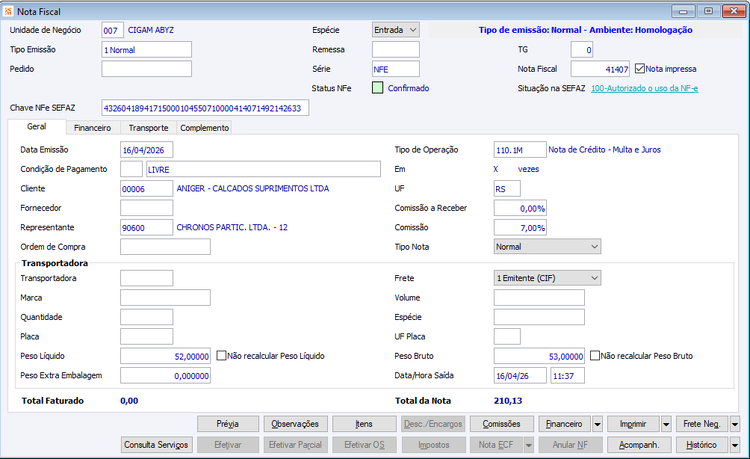Click the Data Emissão field
Image resolution: width=750 pixels, height=459 pixels.
pyautogui.click(x=146, y=150)
